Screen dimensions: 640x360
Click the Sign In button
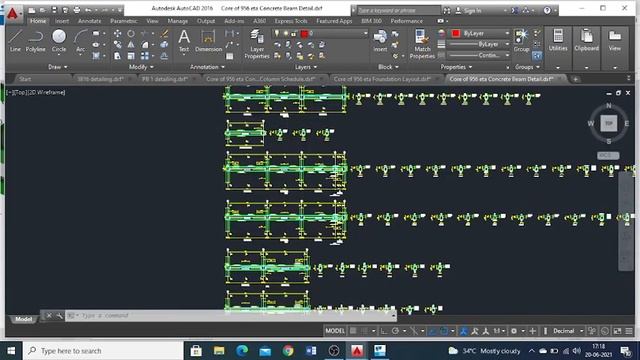pos(472,11)
